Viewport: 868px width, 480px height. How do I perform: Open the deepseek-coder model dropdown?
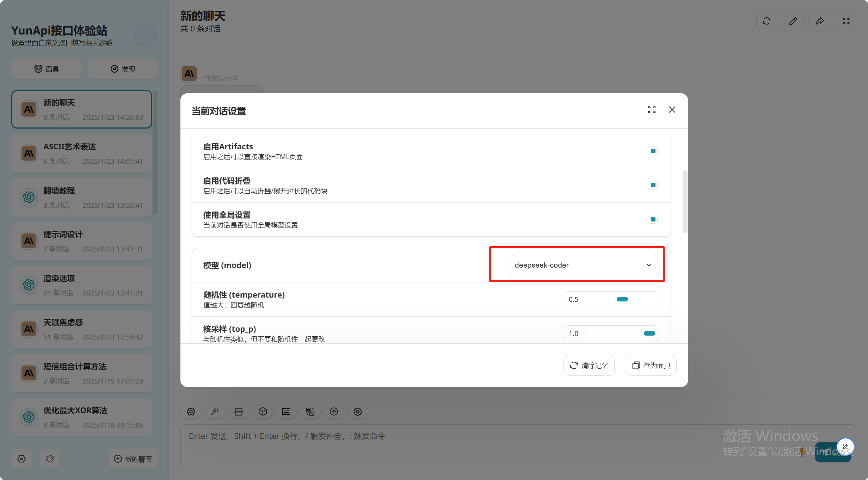pos(584,265)
